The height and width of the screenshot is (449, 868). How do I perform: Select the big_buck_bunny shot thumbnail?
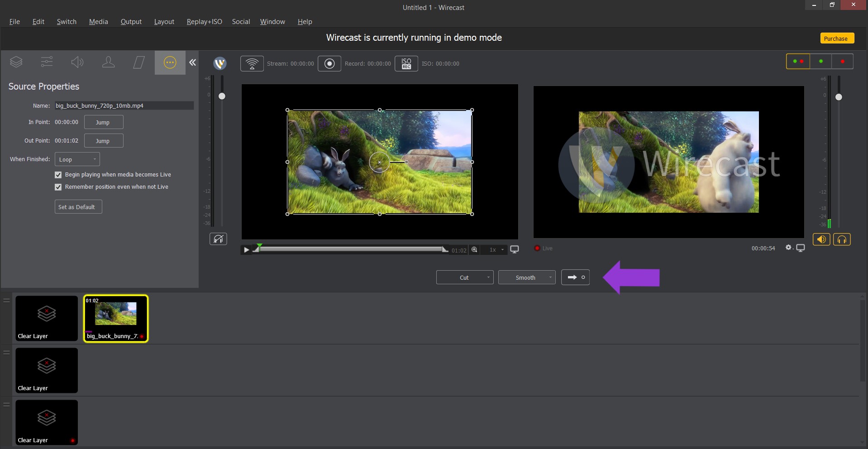click(116, 318)
